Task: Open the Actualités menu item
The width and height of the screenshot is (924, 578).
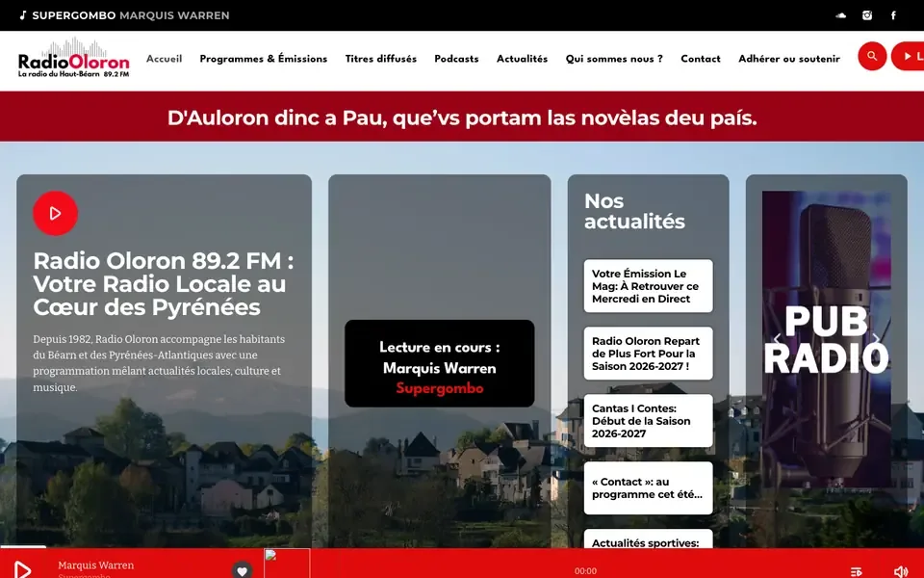Action: (x=522, y=59)
